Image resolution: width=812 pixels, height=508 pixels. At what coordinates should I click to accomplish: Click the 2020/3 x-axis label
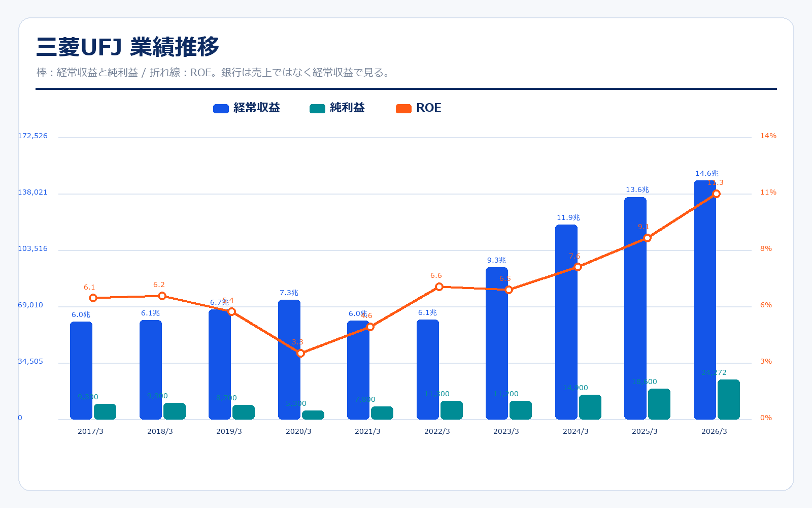click(x=298, y=432)
